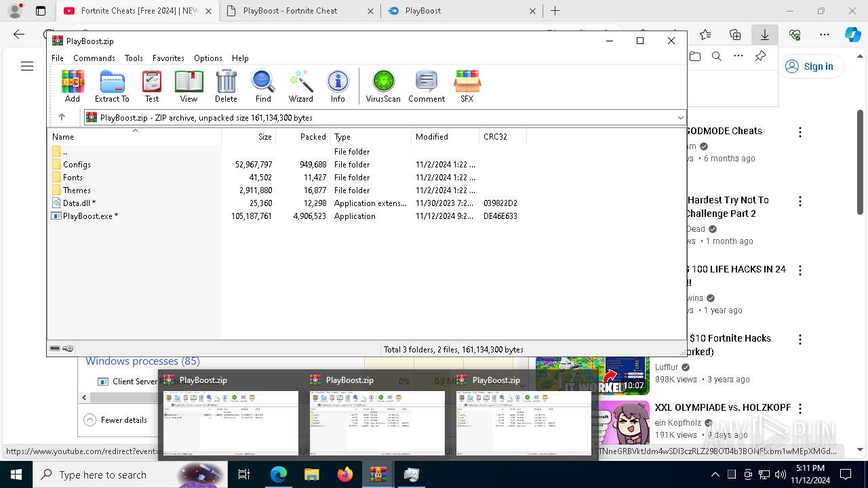
Task: Open Task Manager icon on taskbar
Action: (x=411, y=474)
